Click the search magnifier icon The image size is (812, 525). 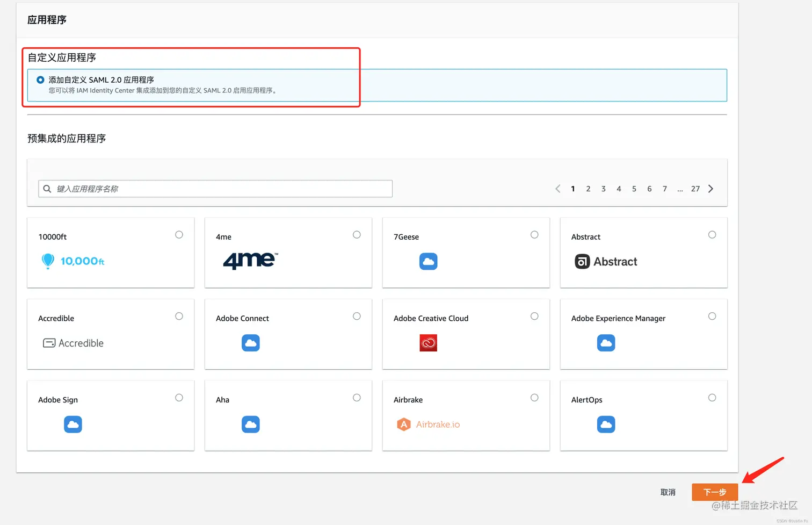(x=47, y=189)
